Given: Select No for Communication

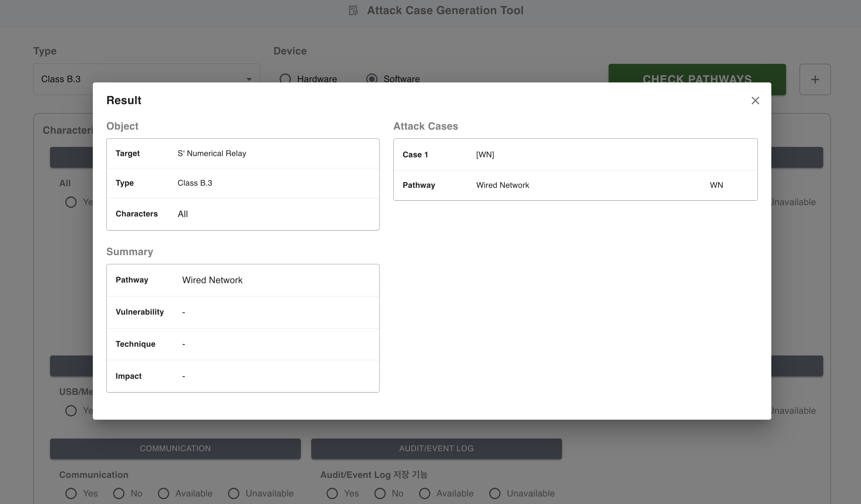Looking at the screenshot, I should pyautogui.click(x=119, y=493).
